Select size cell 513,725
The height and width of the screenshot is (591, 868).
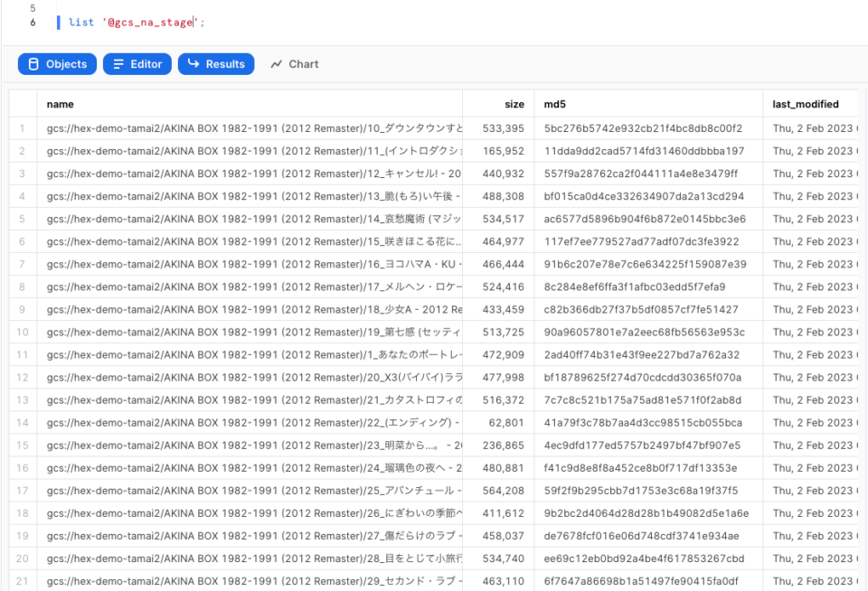[498, 333]
